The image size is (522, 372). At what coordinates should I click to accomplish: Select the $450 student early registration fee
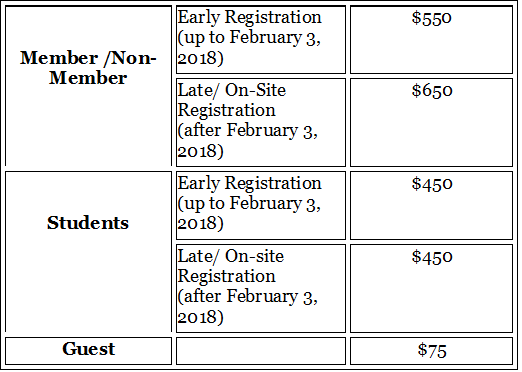[x=432, y=183]
